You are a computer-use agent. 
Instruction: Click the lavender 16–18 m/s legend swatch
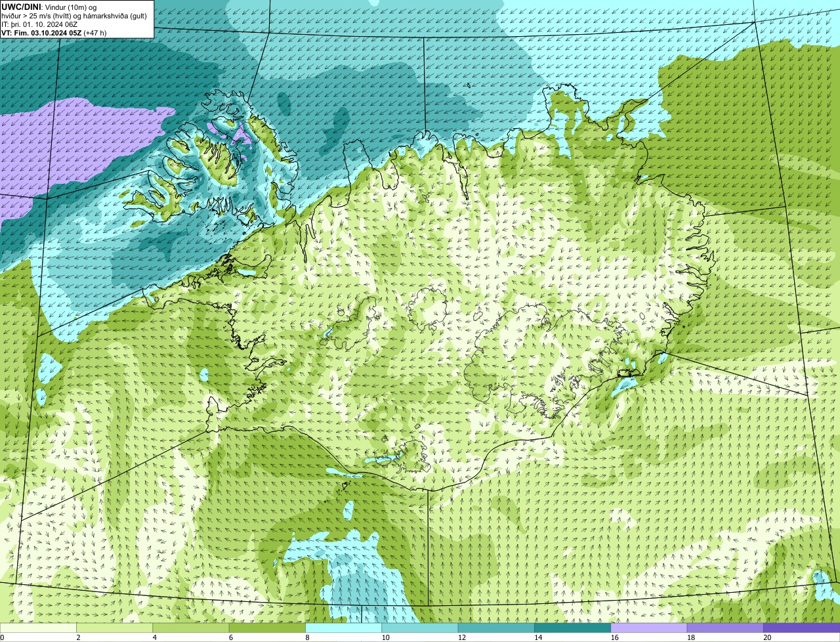[x=649, y=628]
